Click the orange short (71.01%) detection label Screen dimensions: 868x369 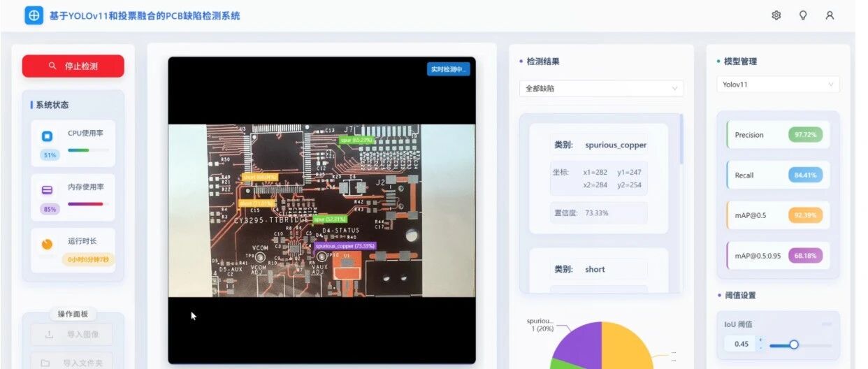(x=256, y=203)
